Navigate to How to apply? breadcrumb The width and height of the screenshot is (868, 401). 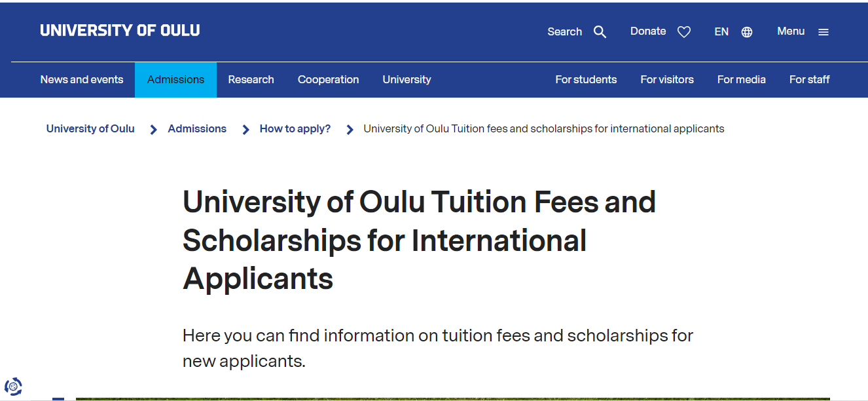click(295, 129)
